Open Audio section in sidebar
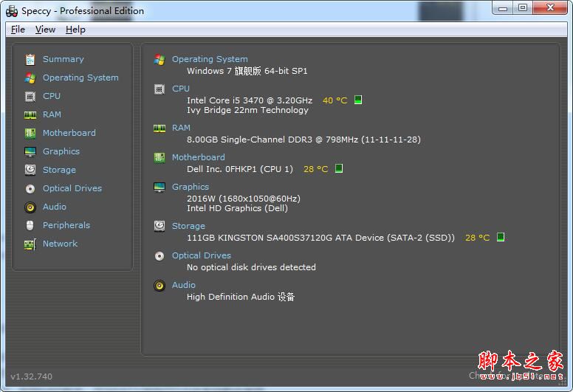 pyautogui.click(x=55, y=207)
